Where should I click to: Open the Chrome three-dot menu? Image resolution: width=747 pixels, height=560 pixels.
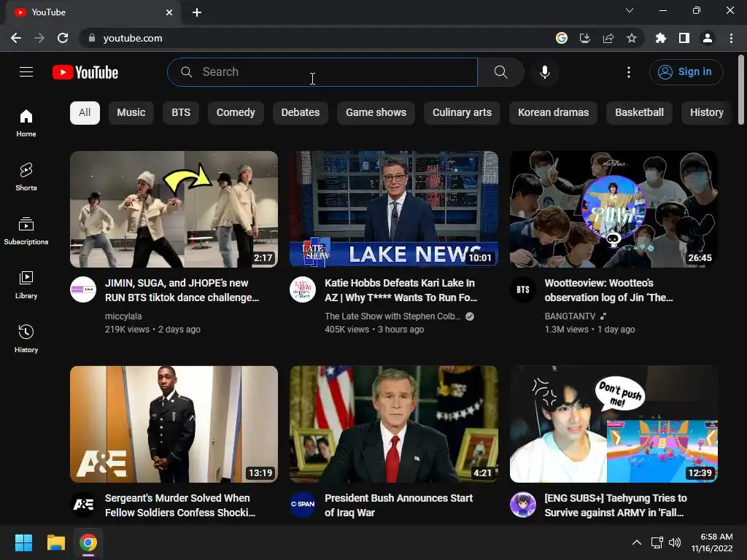(x=731, y=38)
